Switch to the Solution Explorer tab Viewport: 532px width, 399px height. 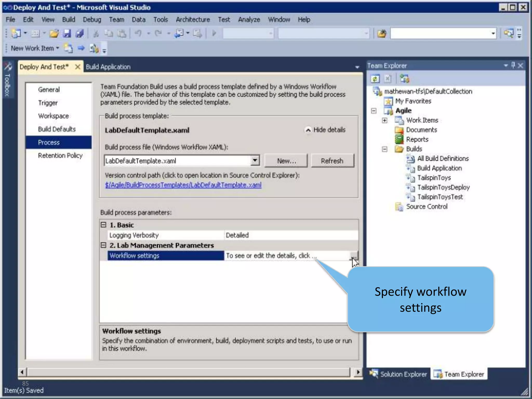point(398,374)
